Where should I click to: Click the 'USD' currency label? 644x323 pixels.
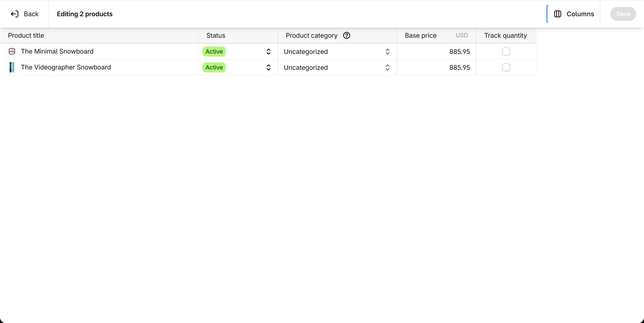(x=461, y=35)
